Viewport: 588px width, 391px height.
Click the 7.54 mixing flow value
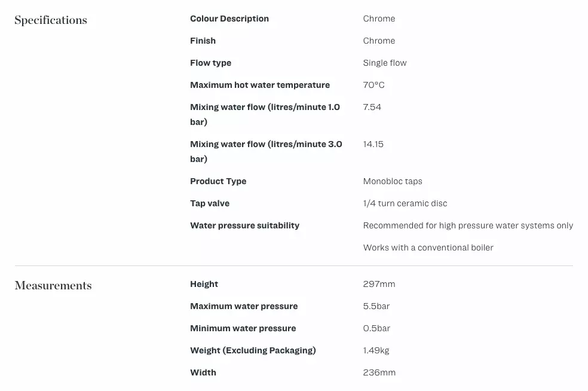[372, 108]
